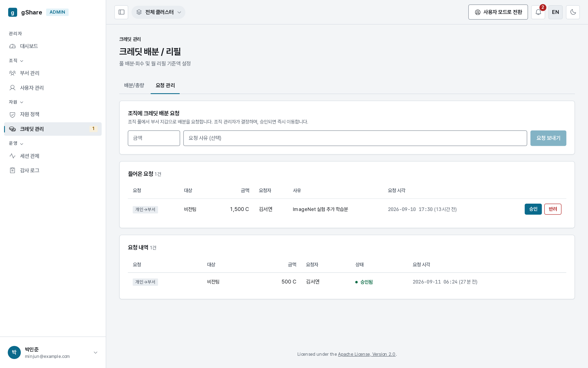Focus the 금액 input field
Viewport: 588px width, 368px height.
coord(154,138)
